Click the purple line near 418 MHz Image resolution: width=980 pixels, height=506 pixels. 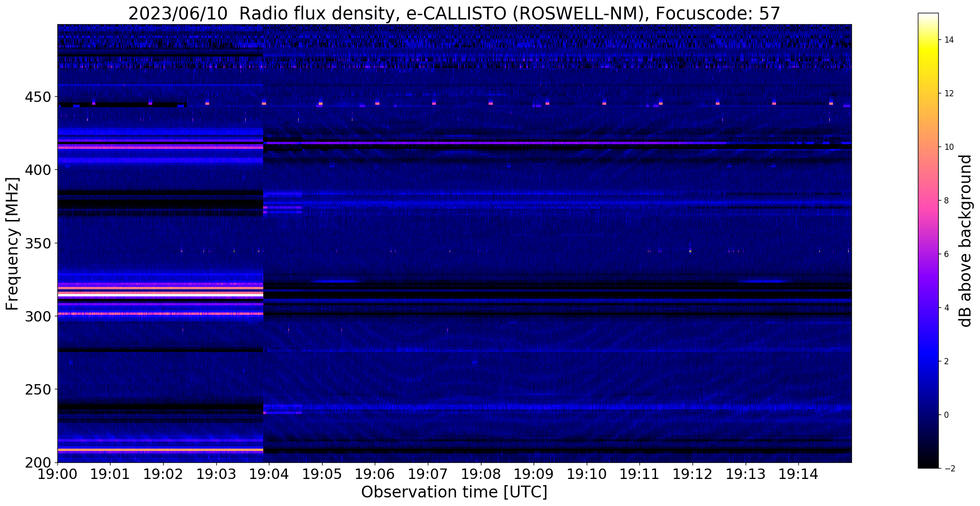(496, 143)
